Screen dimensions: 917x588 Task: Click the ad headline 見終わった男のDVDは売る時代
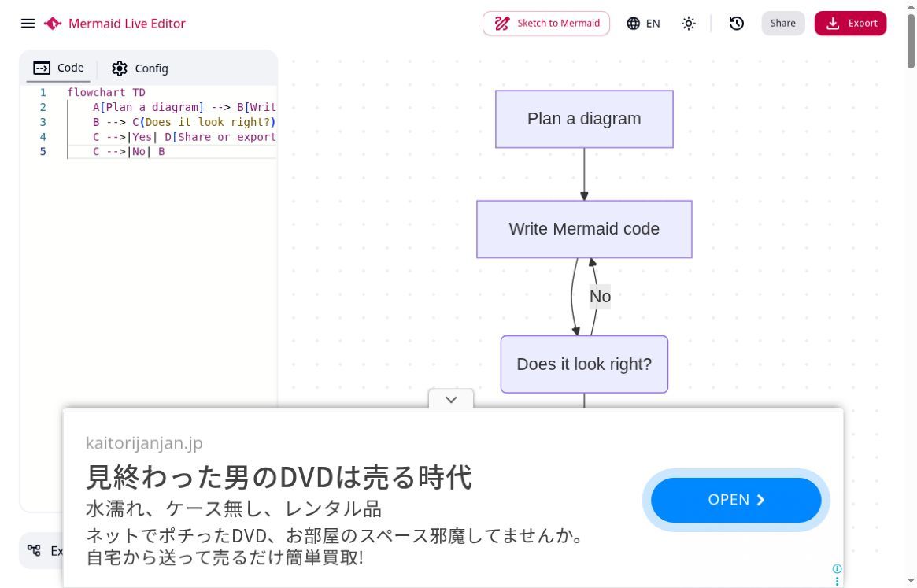[x=279, y=477]
